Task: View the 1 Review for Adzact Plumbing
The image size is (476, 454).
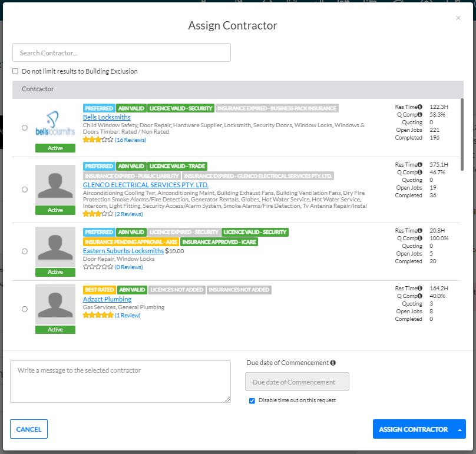Action: [127, 315]
